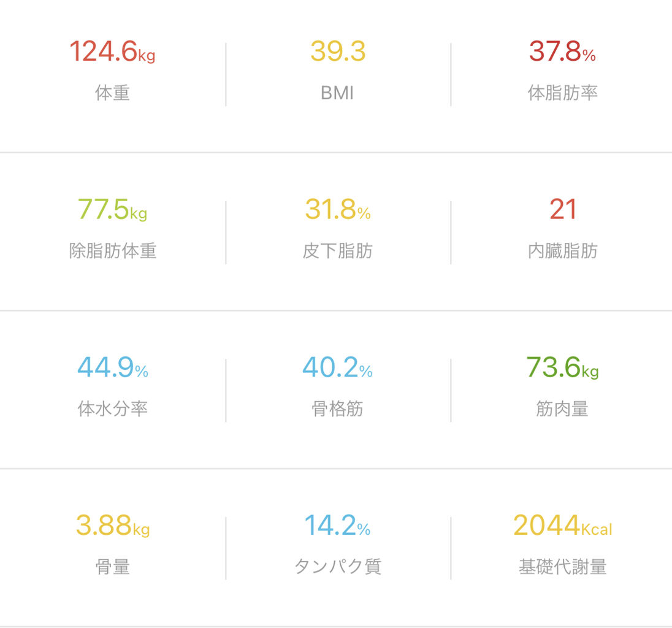The image size is (672, 628).
Task: Click the 内臓脂肪 label
Action: click(x=562, y=251)
